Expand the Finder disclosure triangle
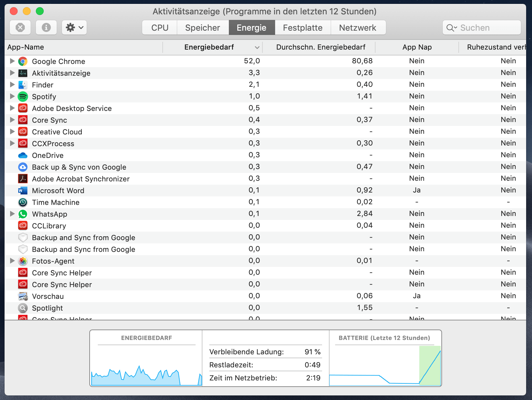The width and height of the screenshot is (532, 400). (12, 85)
